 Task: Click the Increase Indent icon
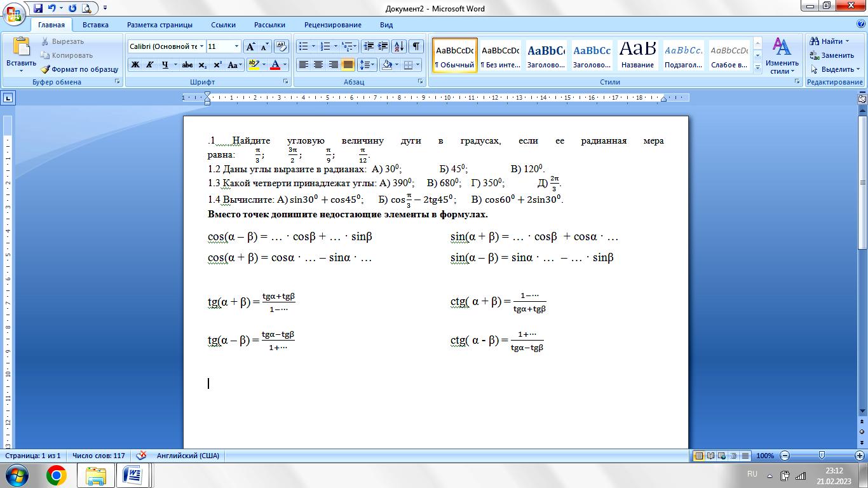(383, 46)
